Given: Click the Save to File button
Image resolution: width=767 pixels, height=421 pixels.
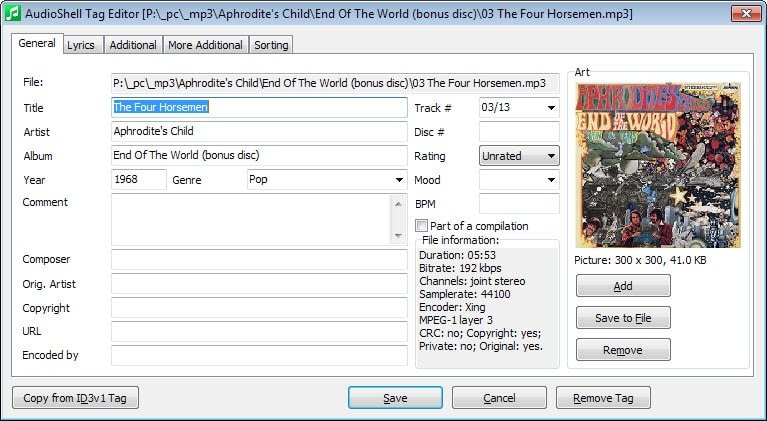Looking at the screenshot, I should [x=623, y=318].
